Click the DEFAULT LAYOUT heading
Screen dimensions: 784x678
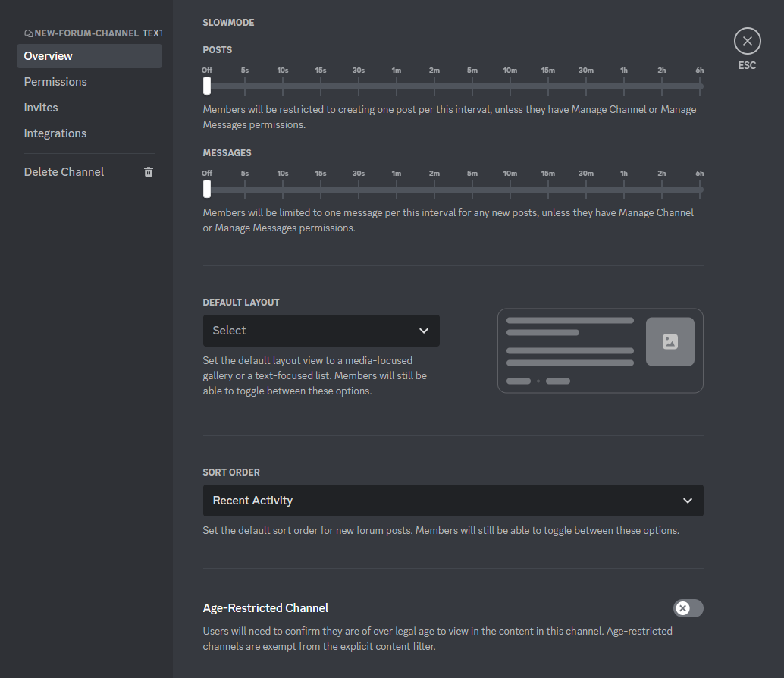tap(241, 303)
